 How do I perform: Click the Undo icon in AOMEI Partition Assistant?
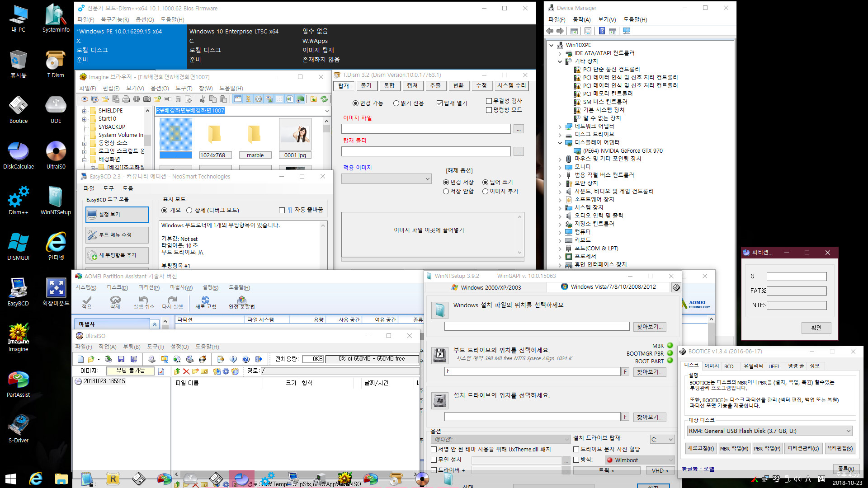click(144, 302)
